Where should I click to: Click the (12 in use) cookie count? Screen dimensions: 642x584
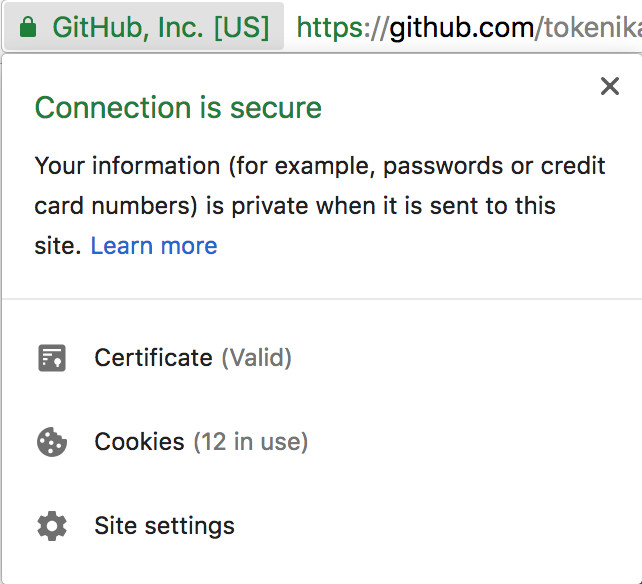pyautogui.click(x=251, y=442)
